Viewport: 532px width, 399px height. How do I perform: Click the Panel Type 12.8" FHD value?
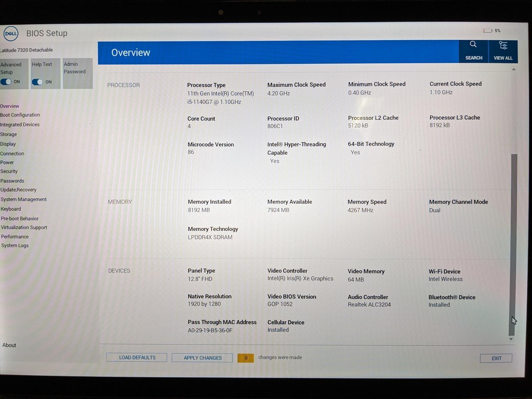point(200,279)
